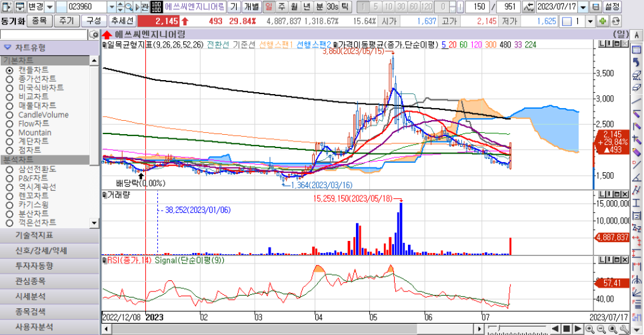644x335 pixels.
Task: Click the compare chart swap icon
Action: click(529, 7)
